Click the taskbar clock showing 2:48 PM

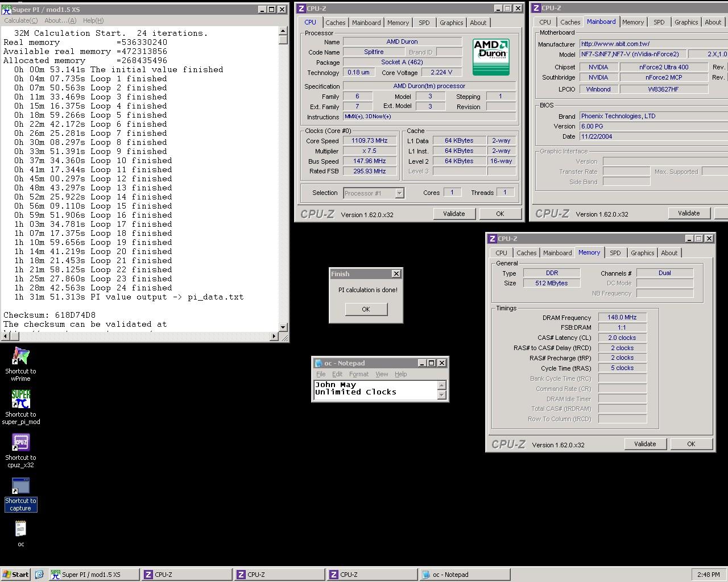coord(708,575)
